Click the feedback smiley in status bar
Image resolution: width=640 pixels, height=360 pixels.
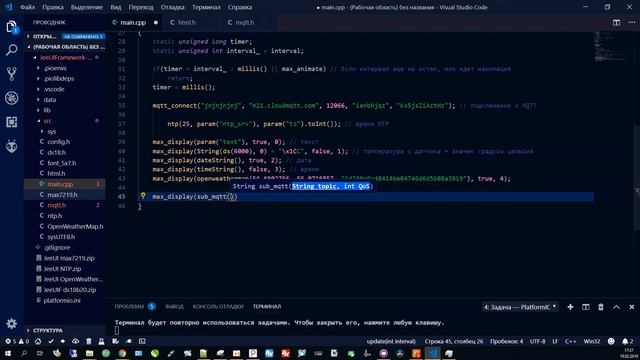click(611, 341)
